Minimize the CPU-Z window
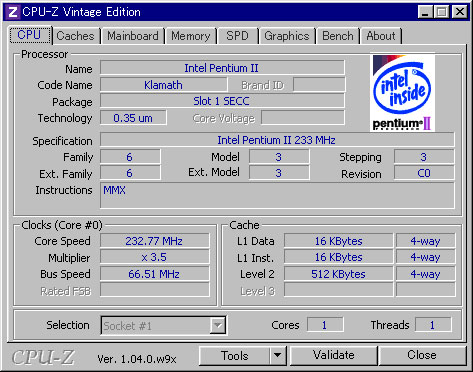This screenshot has height=372, width=473. 425,12
